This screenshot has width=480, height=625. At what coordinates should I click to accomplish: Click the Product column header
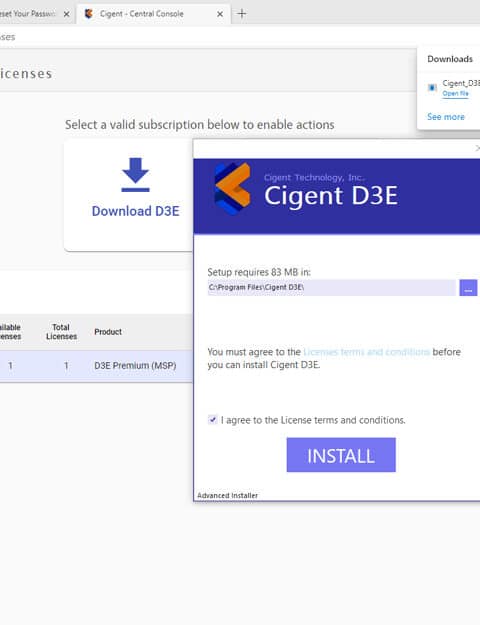tap(108, 332)
